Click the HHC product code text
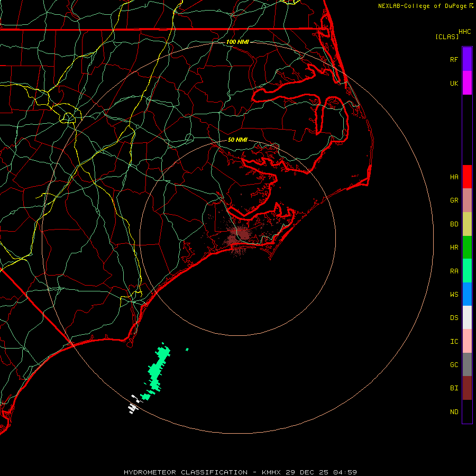Screen dimensions: 476x476 pyautogui.click(x=465, y=32)
